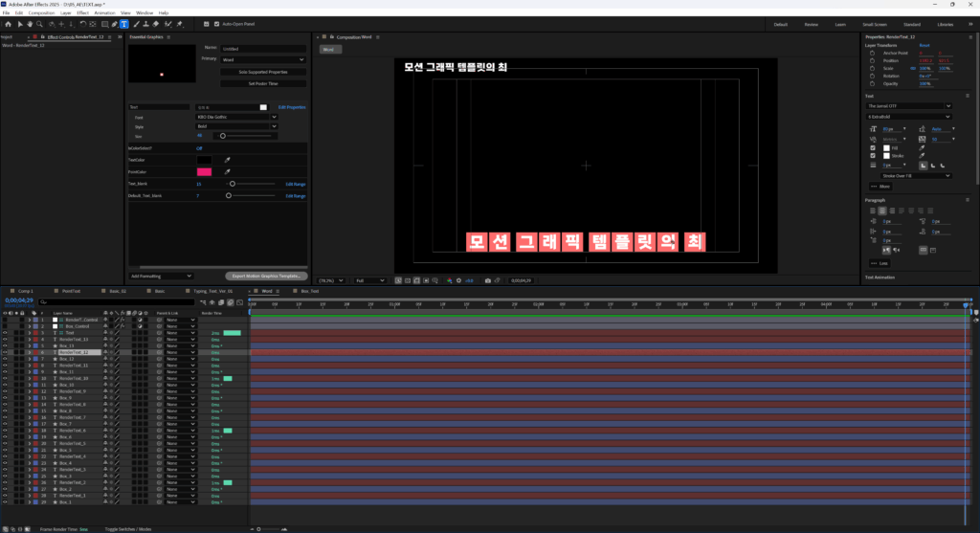Select the Clone Stamp tool
This screenshot has width=980, height=533.
[145, 24]
